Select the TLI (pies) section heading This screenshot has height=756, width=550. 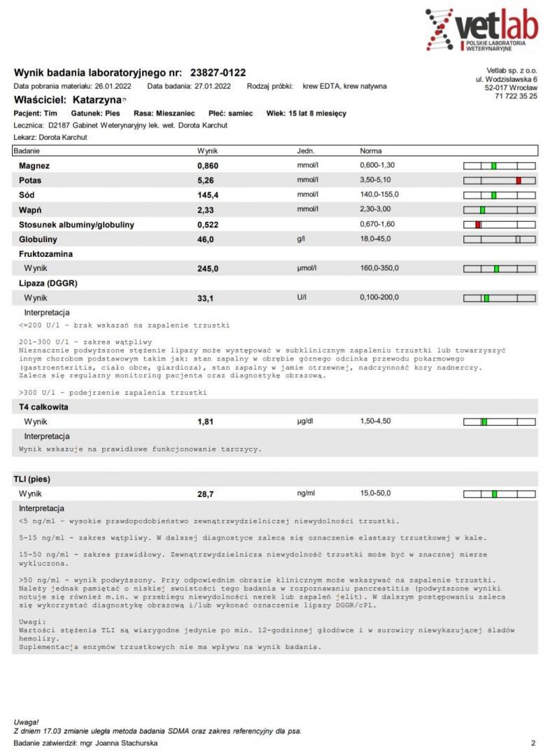31,479
